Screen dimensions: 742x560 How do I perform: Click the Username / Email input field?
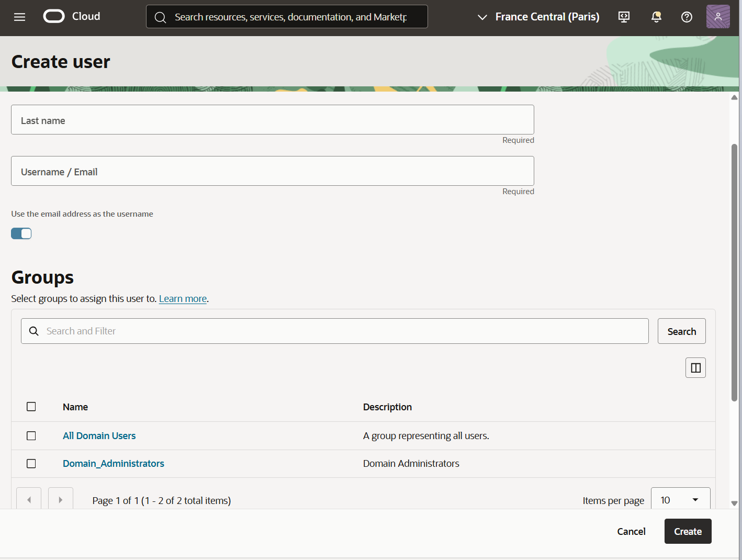(x=272, y=171)
